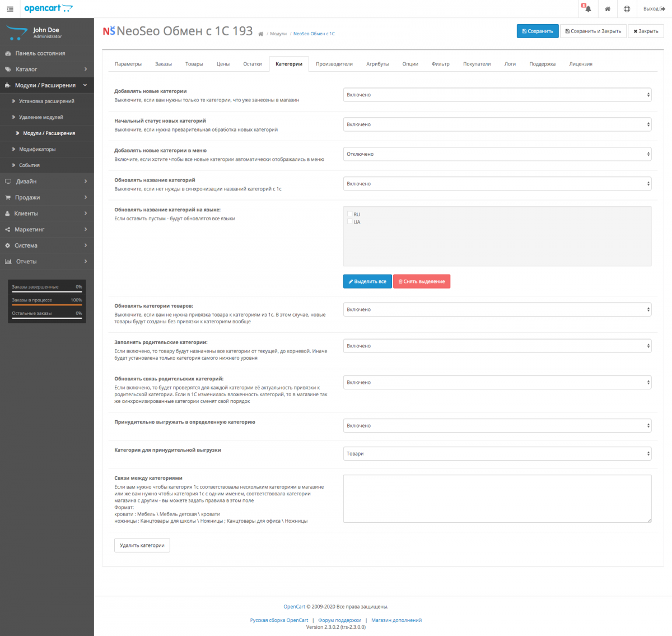Expand the Продажи sidebar menu
This screenshot has height=636, width=672.
click(47, 198)
